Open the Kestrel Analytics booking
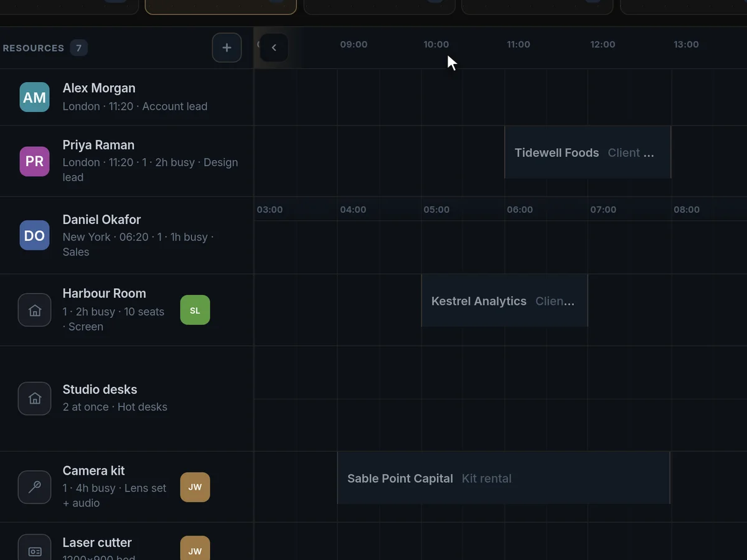Viewport: 747px width, 560px height. pos(504,301)
